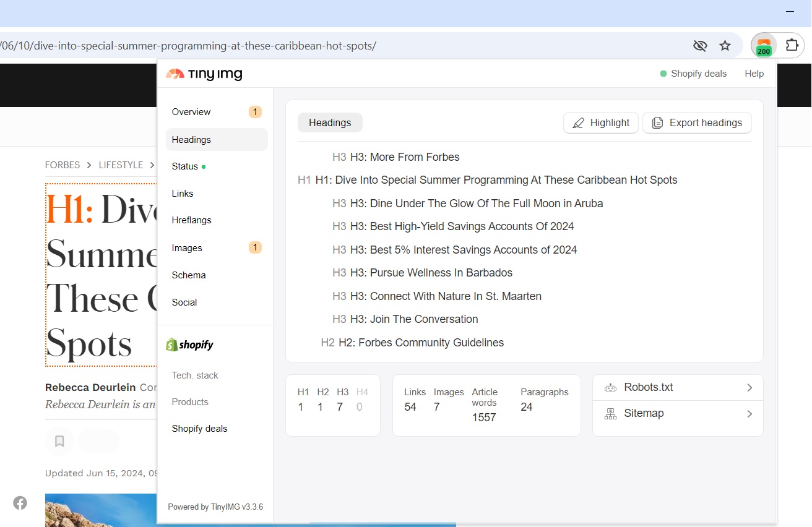Expand the Robots.txt entry via its chevron

pyautogui.click(x=749, y=387)
